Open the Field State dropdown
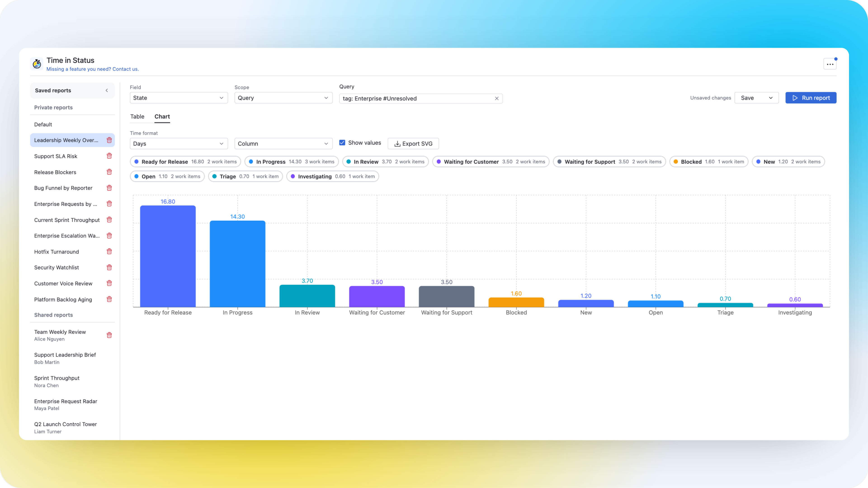 click(x=179, y=98)
